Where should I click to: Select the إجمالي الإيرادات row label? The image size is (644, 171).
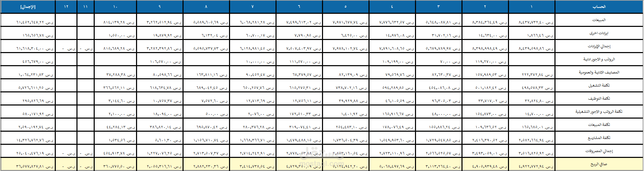coord(599,46)
